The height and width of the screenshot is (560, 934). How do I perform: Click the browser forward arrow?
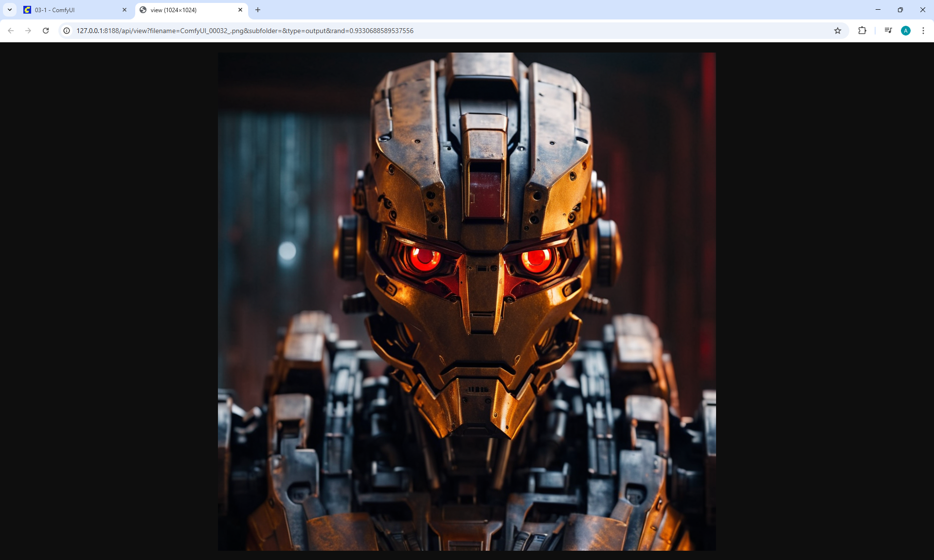click(28, 31)
